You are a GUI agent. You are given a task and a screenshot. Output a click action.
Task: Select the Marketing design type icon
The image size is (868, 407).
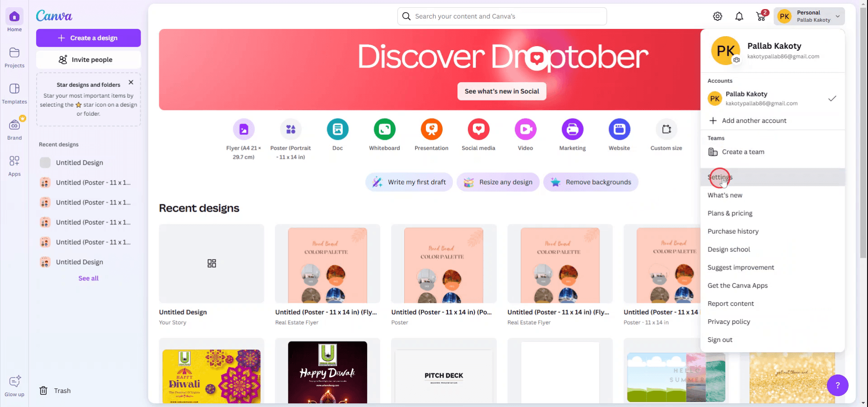coord(573,129)
